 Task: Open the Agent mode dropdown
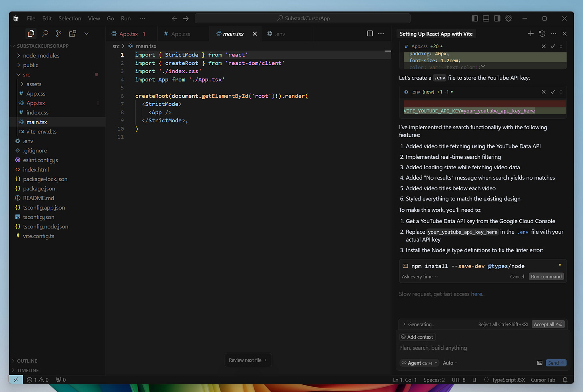tap(419, 363)
